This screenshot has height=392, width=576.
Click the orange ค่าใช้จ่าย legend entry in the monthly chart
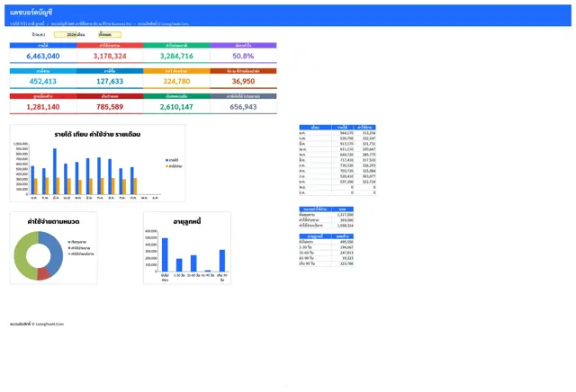[174, 166]
